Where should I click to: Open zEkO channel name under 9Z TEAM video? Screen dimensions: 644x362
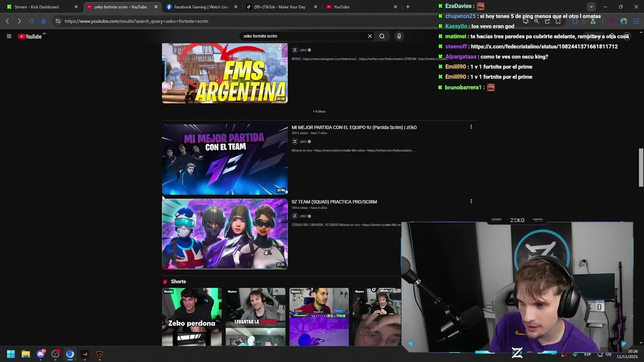[303, 216]
